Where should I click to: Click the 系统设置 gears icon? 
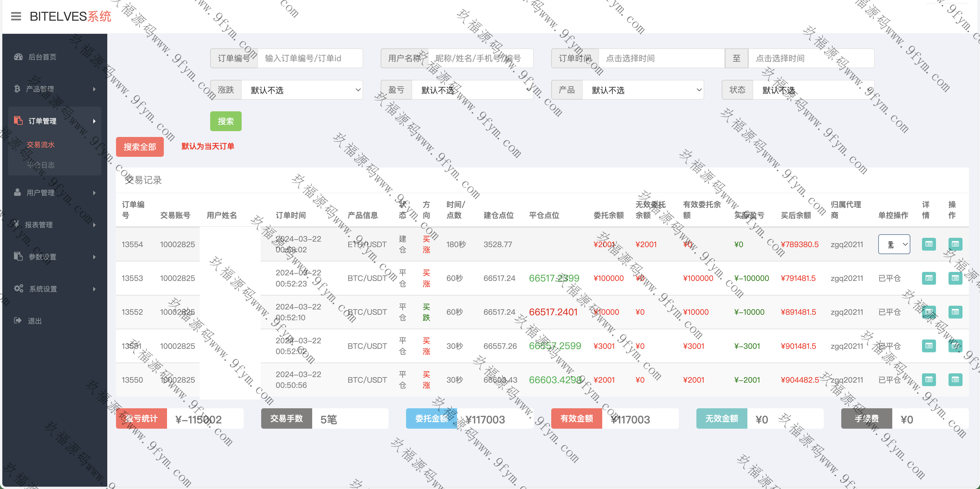click(18, 289)
